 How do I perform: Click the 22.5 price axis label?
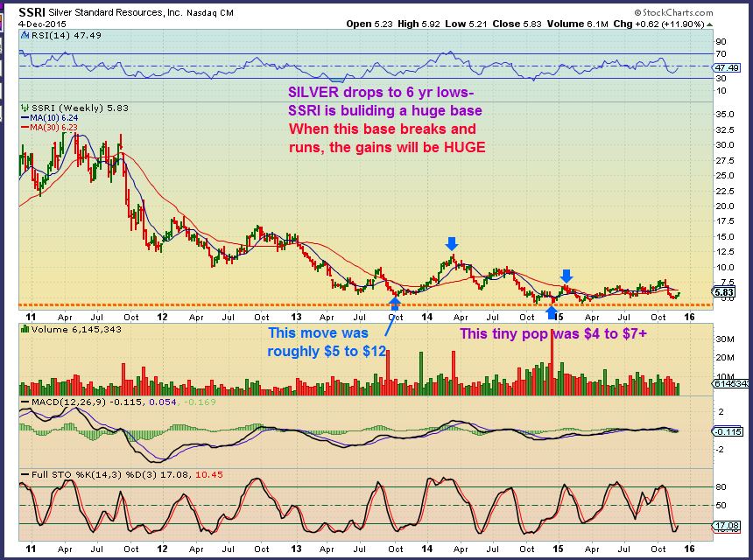tap(725, 192)
